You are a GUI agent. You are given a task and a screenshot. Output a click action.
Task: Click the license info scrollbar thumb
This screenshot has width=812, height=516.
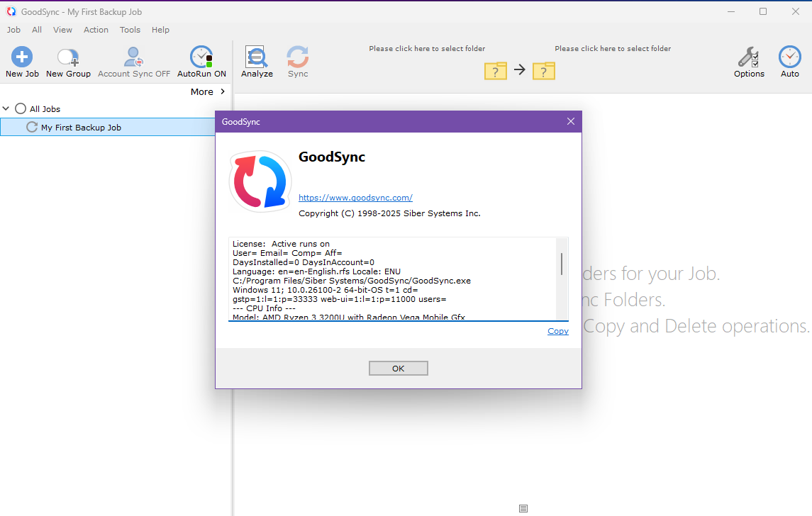point(562,264)
